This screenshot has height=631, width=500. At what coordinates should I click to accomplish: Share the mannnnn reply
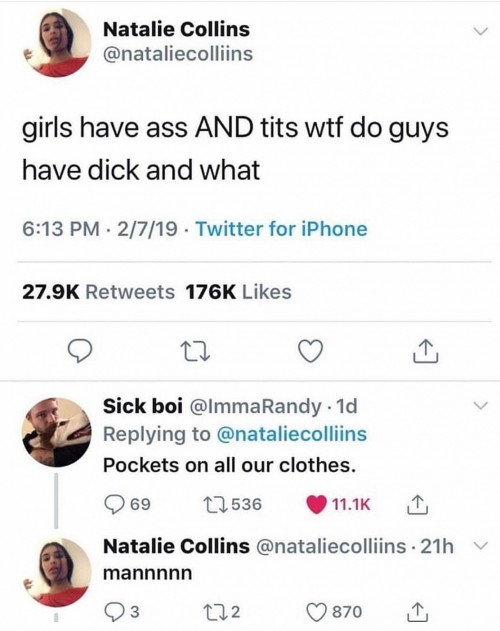coord(417,612)
